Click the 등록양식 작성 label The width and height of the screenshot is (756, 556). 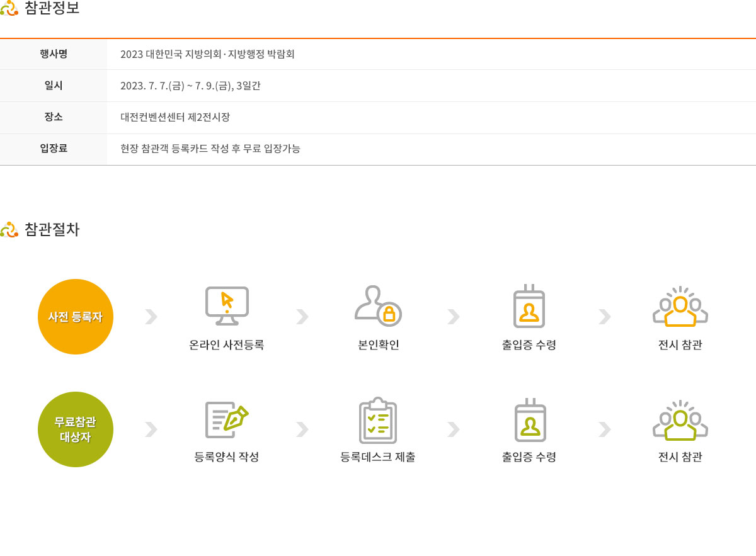coord(227,457)
